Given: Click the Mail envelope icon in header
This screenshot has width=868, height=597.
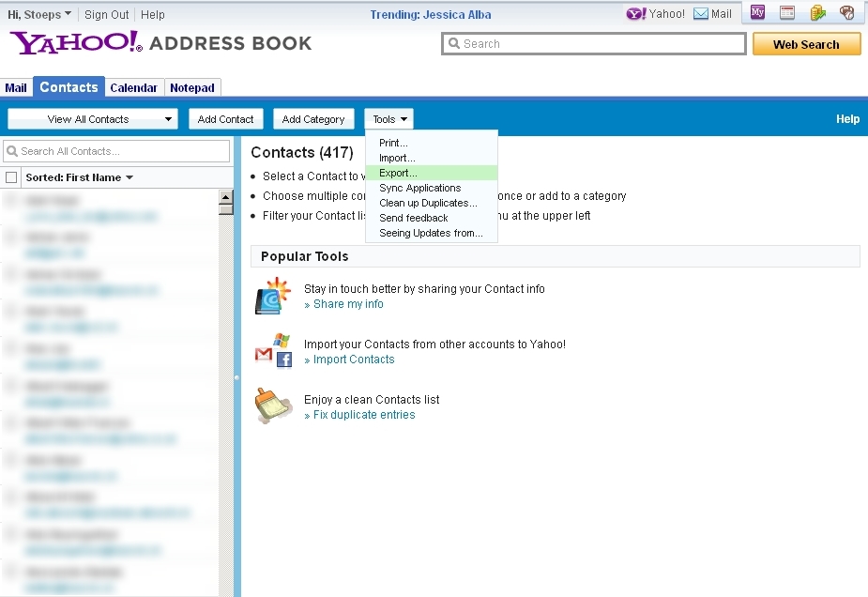Looking at the screenshot, I should [700, 14].
